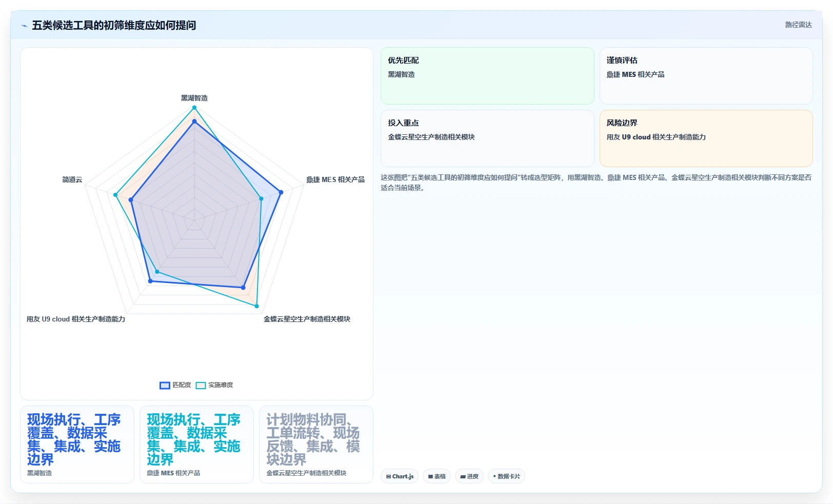Click the blue data point near 鼎捷 MES axis
Image resolution: width=833 pixels, height=504 pixels.
281,192
